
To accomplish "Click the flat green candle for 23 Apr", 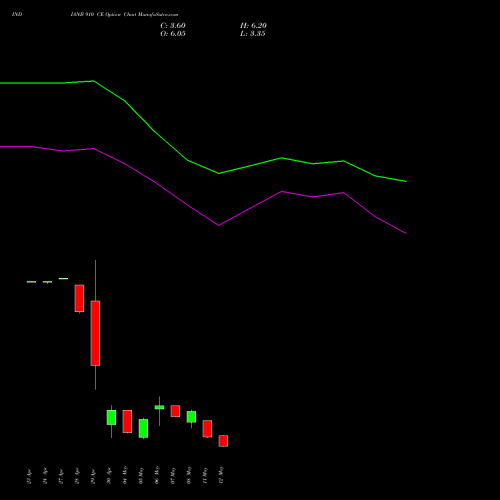I will tap(31, 282).
